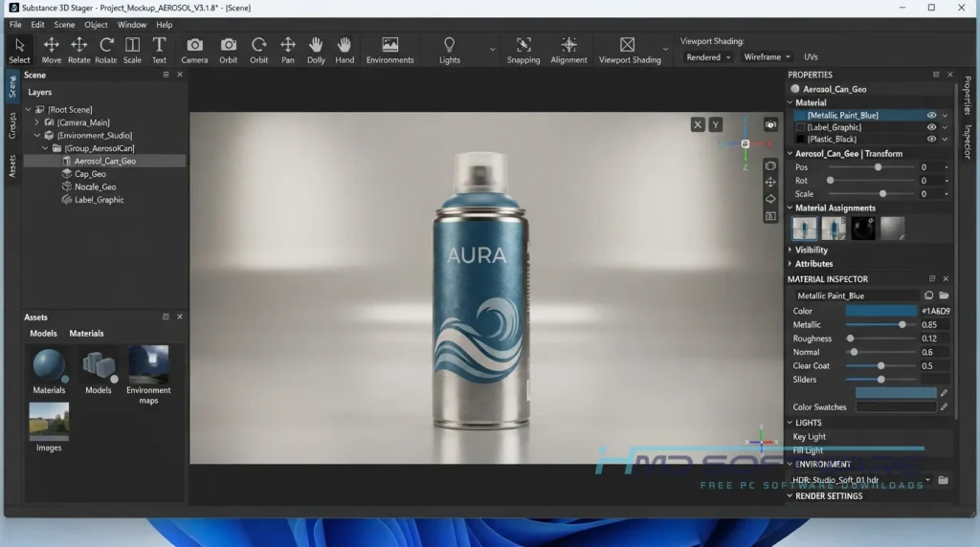Close the Scene panel
Screen dimensions: 980x547
point(180,75)
